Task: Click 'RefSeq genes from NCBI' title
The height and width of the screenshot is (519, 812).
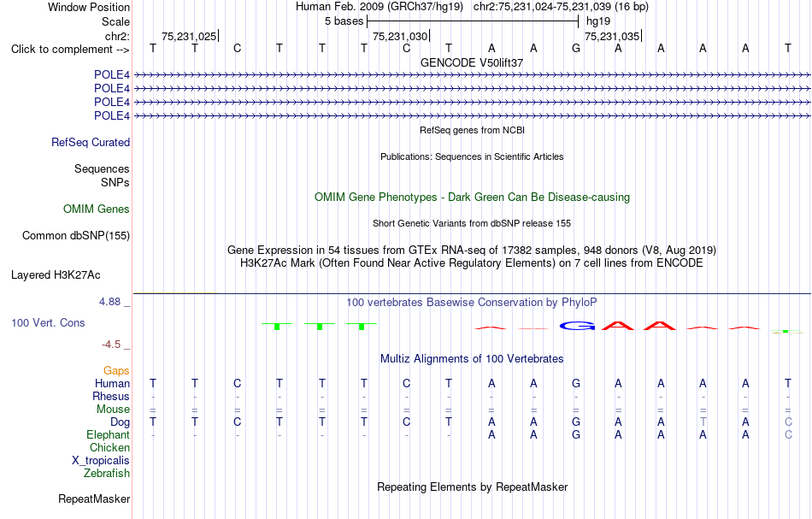Action: pyautogui.click(x=473, y=130)
